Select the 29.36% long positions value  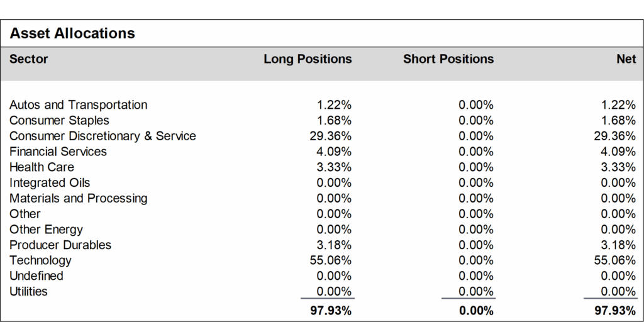[331, 136]
